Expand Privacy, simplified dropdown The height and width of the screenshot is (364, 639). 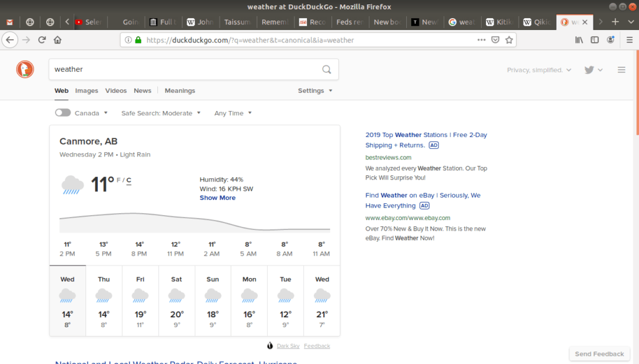539,70
